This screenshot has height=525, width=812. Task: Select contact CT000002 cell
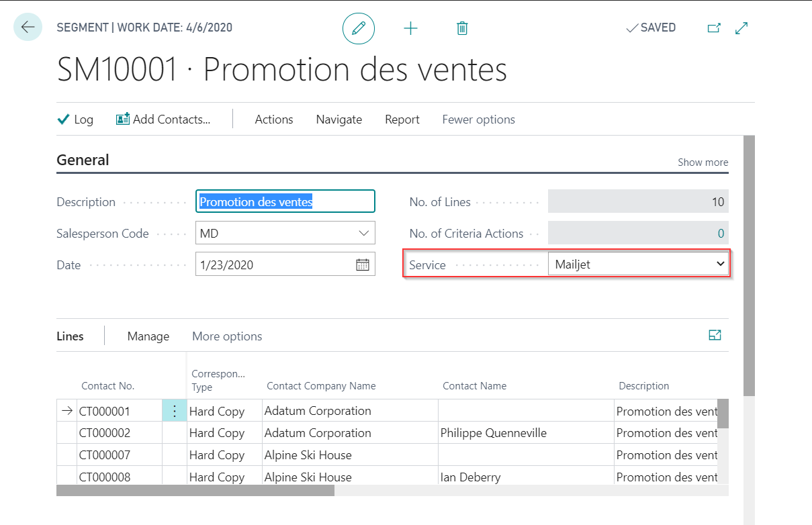pyautogui.click(x=120, y=433)
